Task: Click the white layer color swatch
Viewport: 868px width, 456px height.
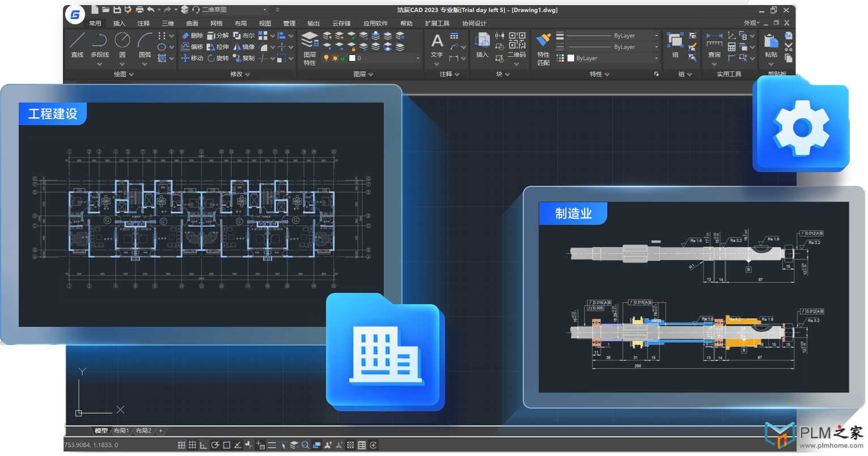Action: (352, 58)
